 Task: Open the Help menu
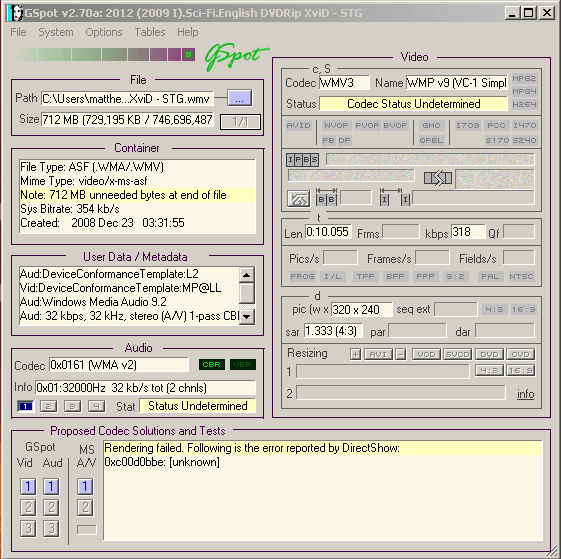pyautogui.click(x=187, y=32)
